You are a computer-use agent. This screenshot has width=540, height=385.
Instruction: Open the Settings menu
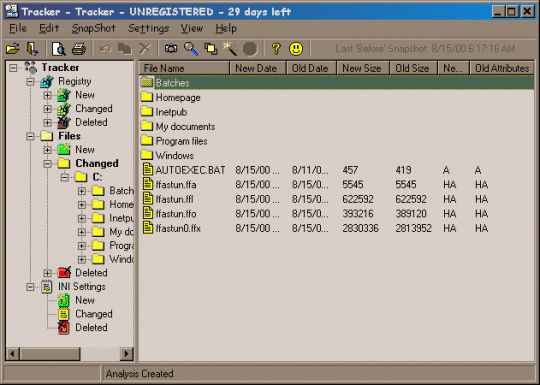pos(148,28)
